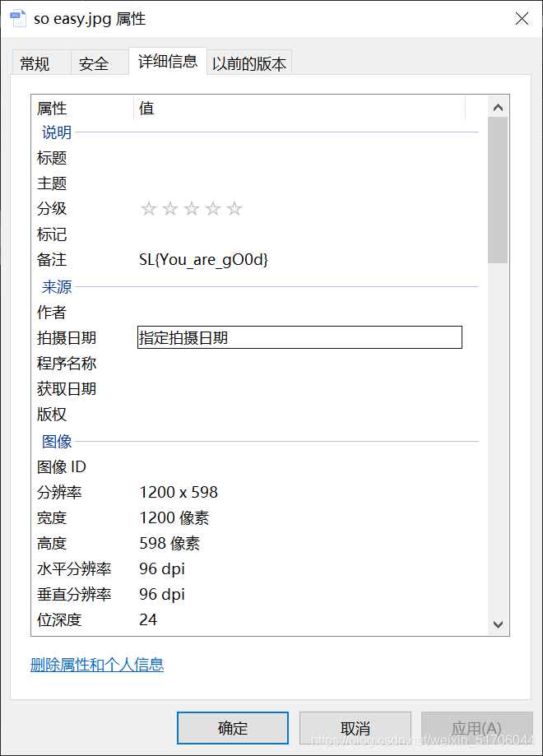Viewport: 543px width, 756px height.
Task: Select the 垂直分辨率 value 96 dpi
Action: click(x=162, y=595)
